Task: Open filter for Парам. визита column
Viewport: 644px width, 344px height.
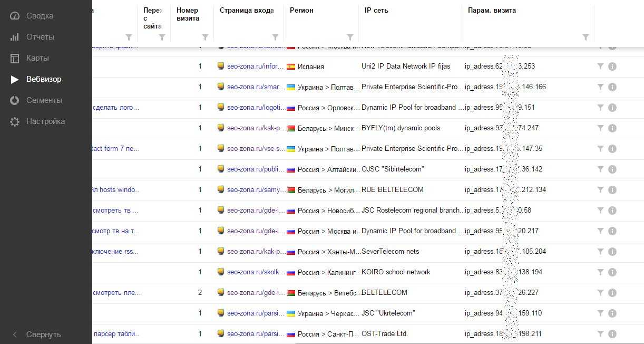Action: [x=586, y=37]
